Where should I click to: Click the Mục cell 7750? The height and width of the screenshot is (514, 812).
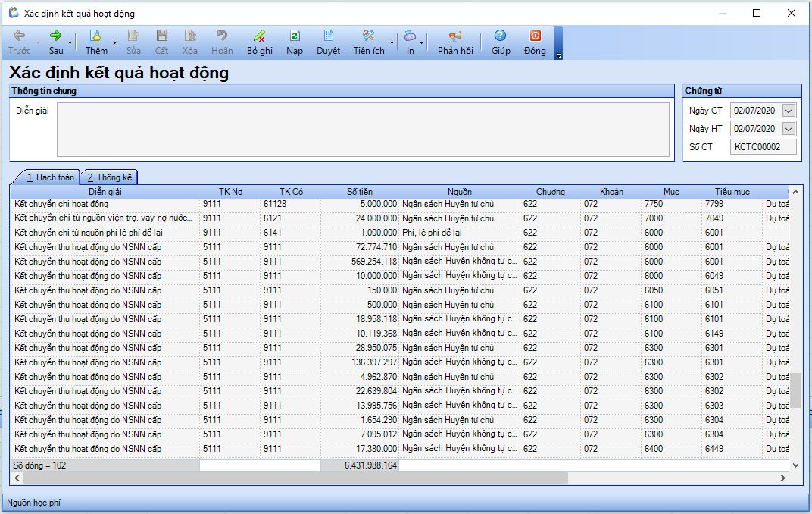(671, 204)
